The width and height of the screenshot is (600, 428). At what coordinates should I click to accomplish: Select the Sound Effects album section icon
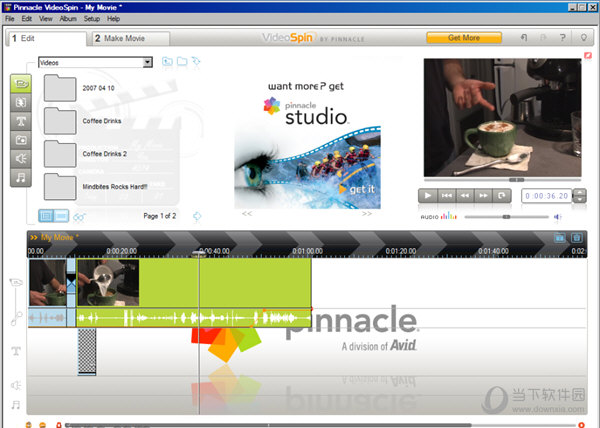point(21,159)
